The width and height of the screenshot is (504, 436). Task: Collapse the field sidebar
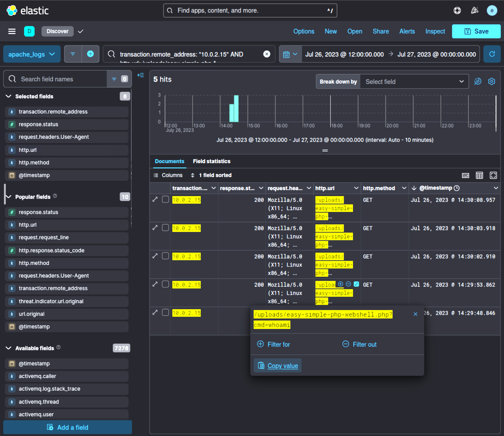[140, 75]
